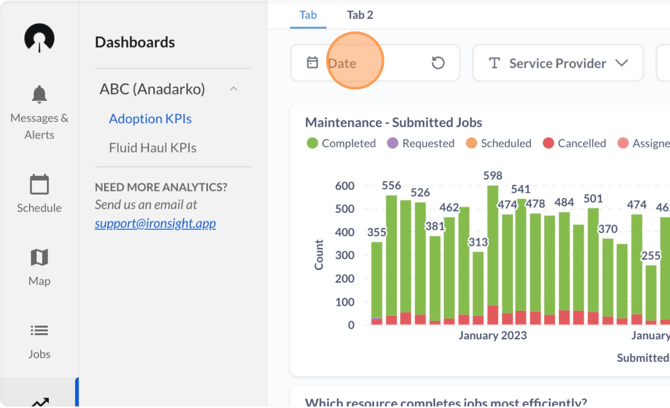Toggle Cancelled series in chart legend
The image size is (670, 408).
tap(574, 143)
